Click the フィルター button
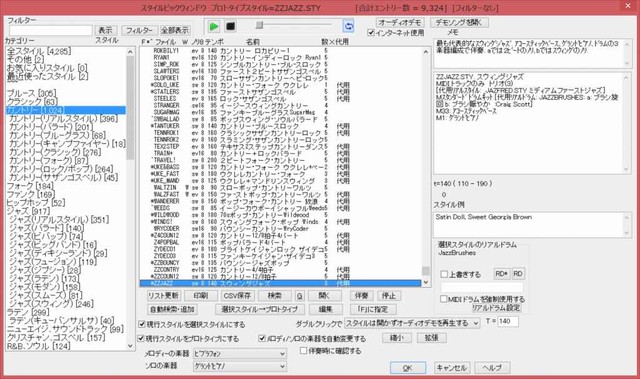 coord(139,30)
